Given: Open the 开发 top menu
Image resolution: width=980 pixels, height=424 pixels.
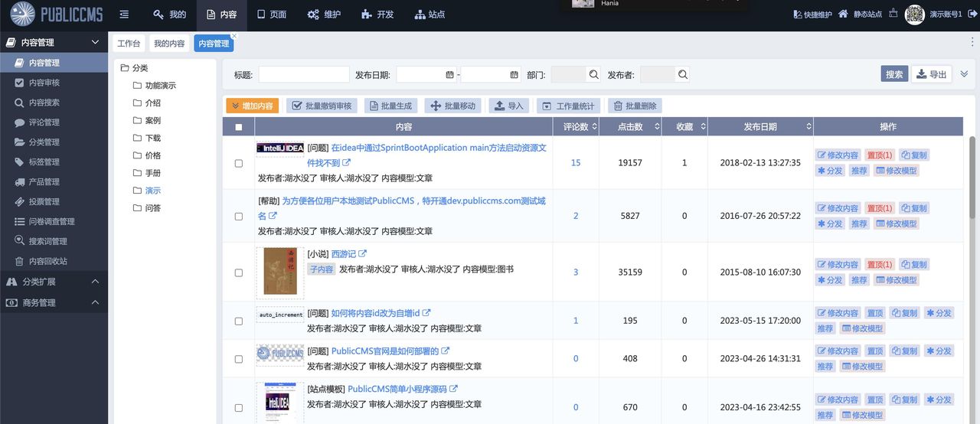Looking at the screenshot, I should tap(377, 15).
